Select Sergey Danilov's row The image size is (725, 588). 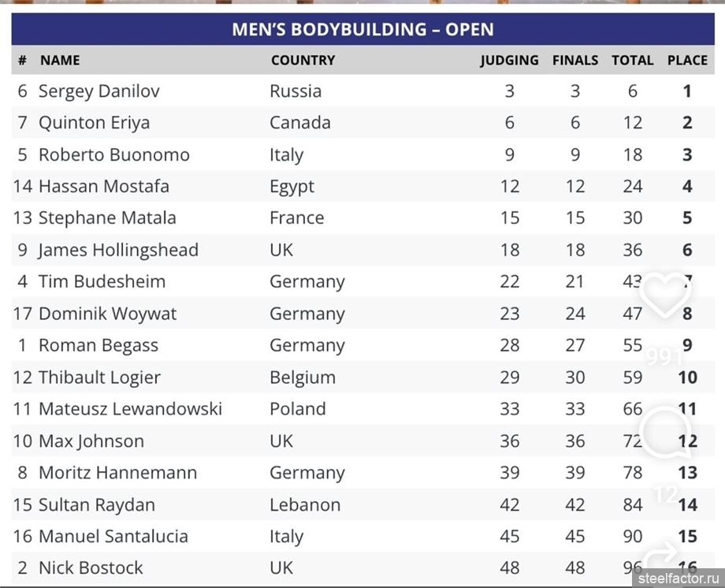coord(362,91)
